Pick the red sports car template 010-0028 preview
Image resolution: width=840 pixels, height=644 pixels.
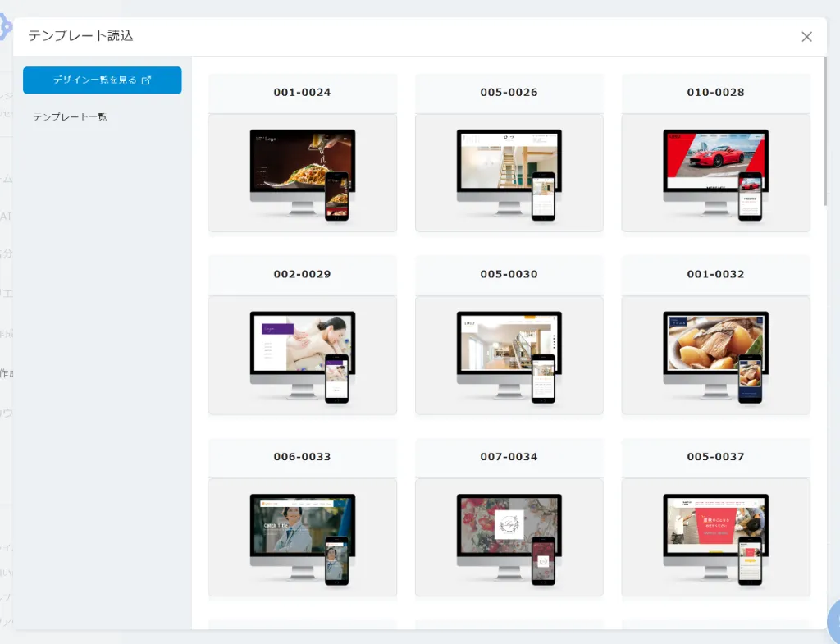pyautogui.click(x=715, y=173)
